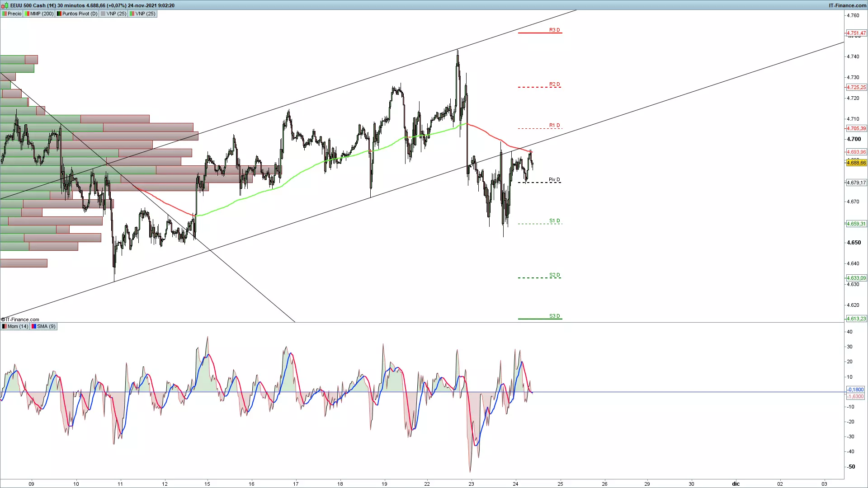Click the MMP (200) color swatch

tap(27, 14)
